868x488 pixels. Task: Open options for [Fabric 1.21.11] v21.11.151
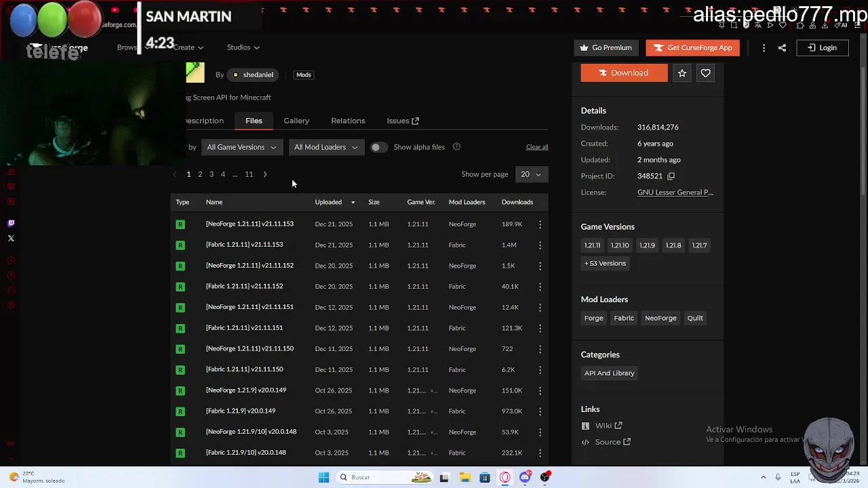540,328
